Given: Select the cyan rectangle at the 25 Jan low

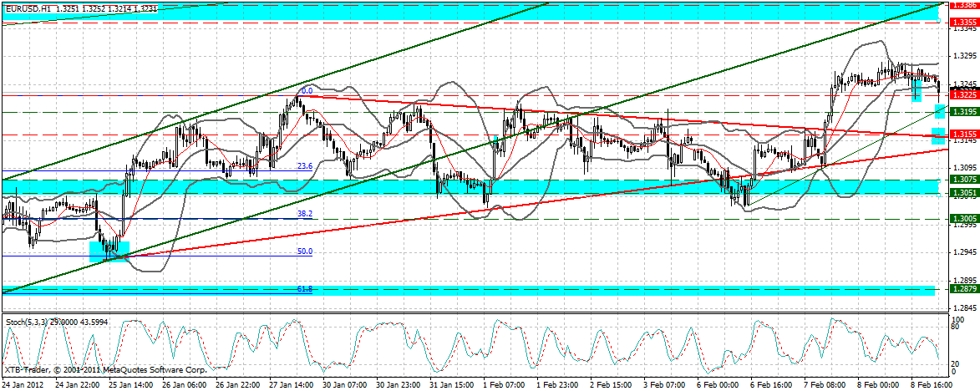Looking at the screenshot, I should pos(109,251).
